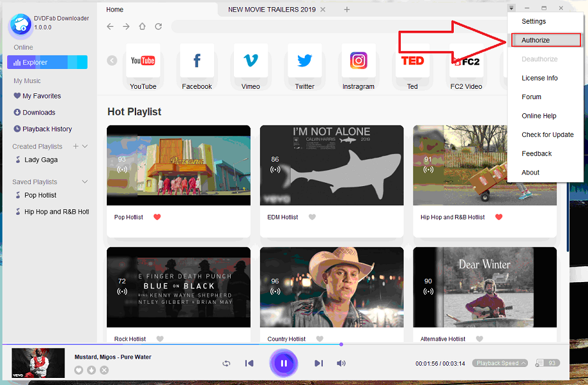This screenshot has width=588, height=385.
Task: Open the YouTube site shortcut
Action: click(x=143, y=61)
